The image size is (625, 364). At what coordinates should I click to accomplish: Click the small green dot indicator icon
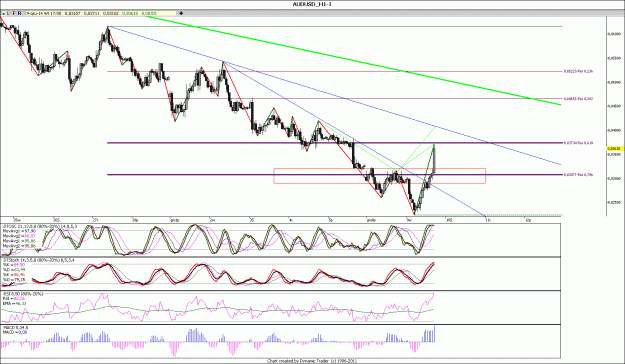pyautogui.click(x=4, y=14)
